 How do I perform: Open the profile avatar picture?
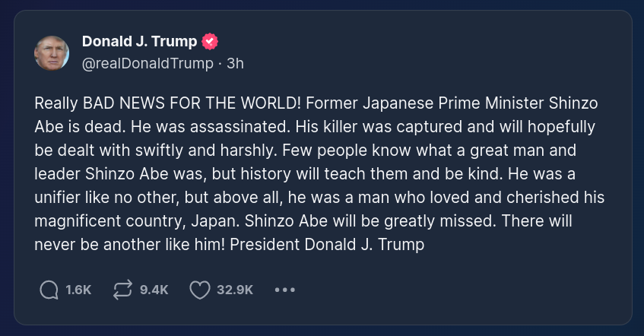pyautogui.click(x=52, y=52)
